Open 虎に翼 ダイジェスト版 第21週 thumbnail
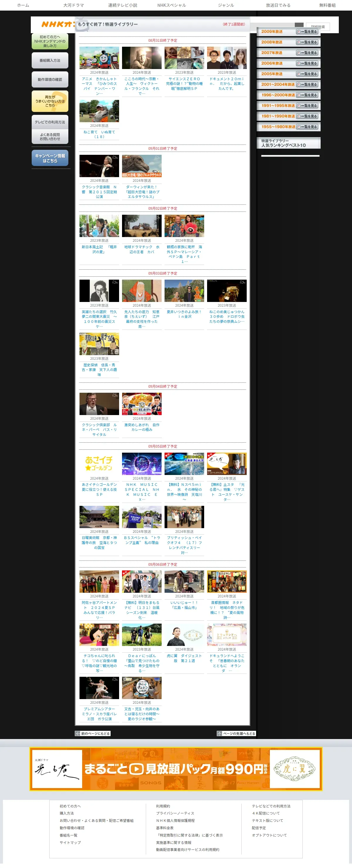The image size is (352, 868). (184, 635)
